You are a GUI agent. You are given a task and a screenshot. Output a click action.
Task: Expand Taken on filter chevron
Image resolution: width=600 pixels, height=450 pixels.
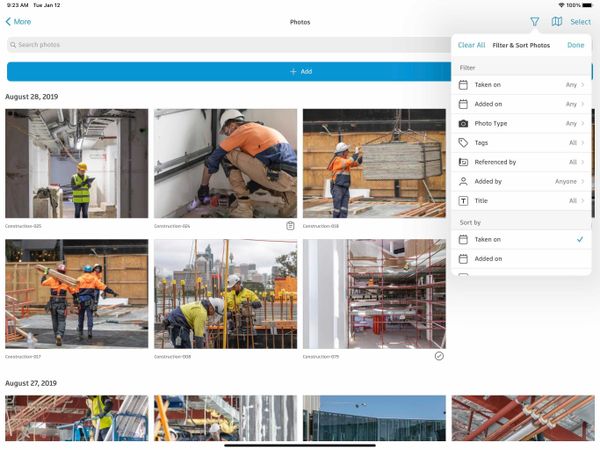[x=583, y=85]
